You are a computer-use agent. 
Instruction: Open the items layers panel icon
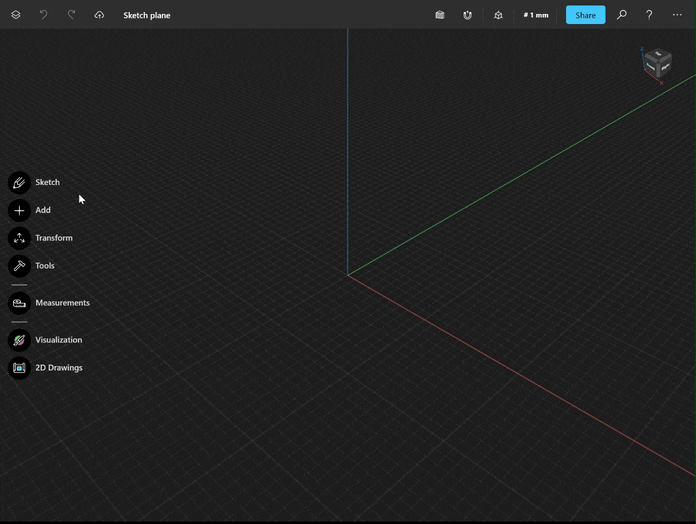16,15
